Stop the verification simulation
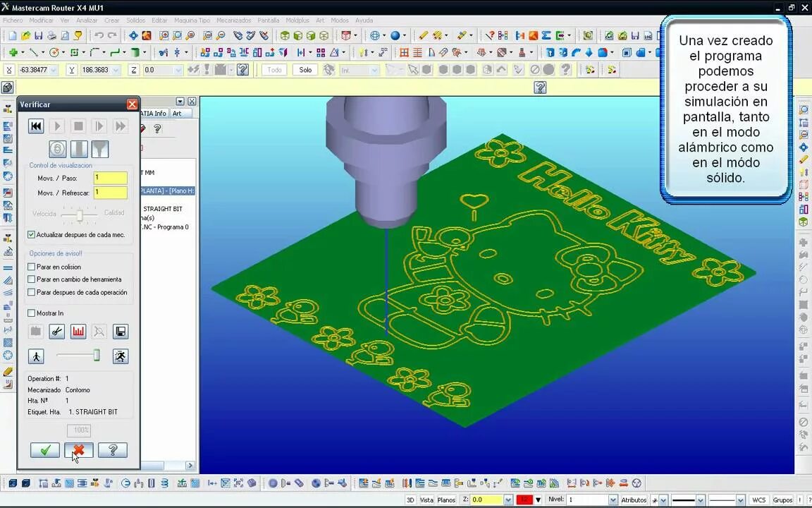 point(78,126)
